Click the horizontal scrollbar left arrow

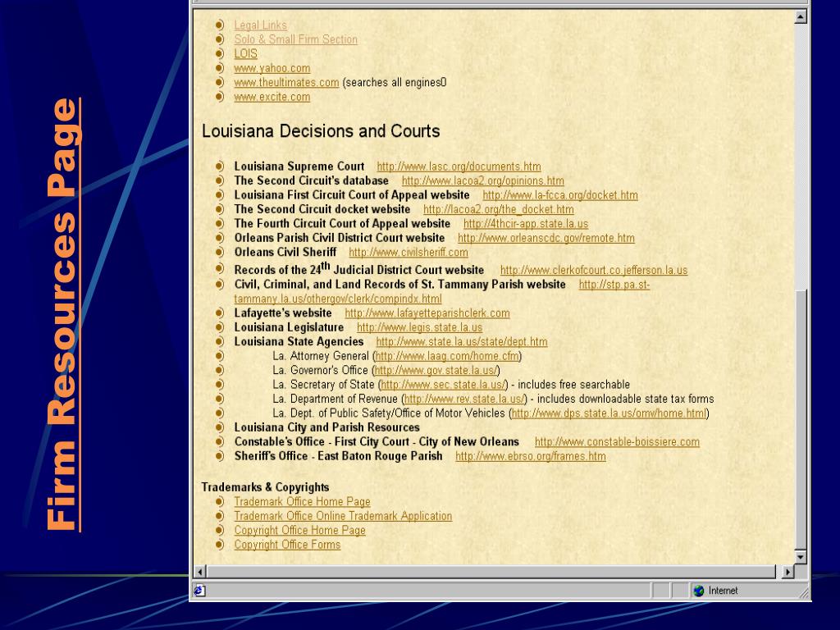point(200,572)
